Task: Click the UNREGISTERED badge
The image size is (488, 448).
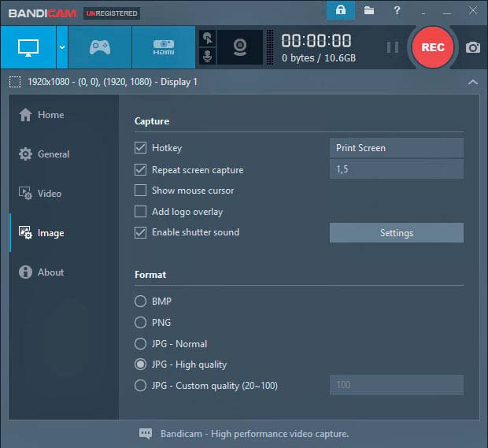Action: click(112, 13)
